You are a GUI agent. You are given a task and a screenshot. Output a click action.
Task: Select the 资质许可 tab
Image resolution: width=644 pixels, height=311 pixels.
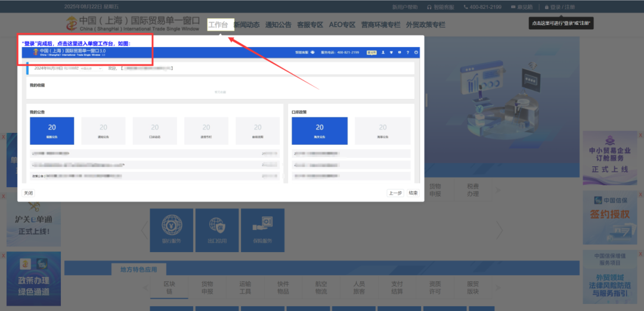point(435,287)
